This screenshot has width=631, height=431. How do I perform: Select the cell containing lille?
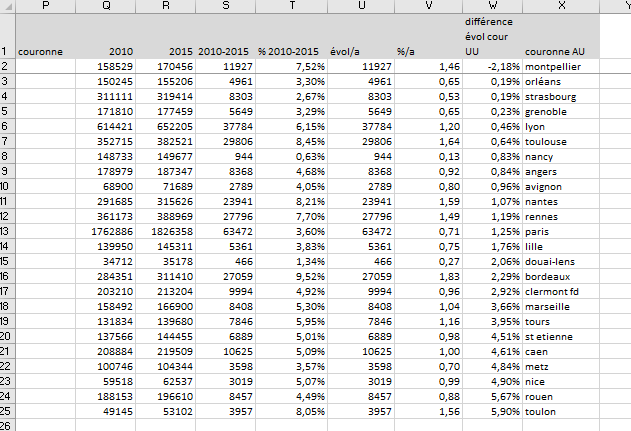tap(561, 246)
